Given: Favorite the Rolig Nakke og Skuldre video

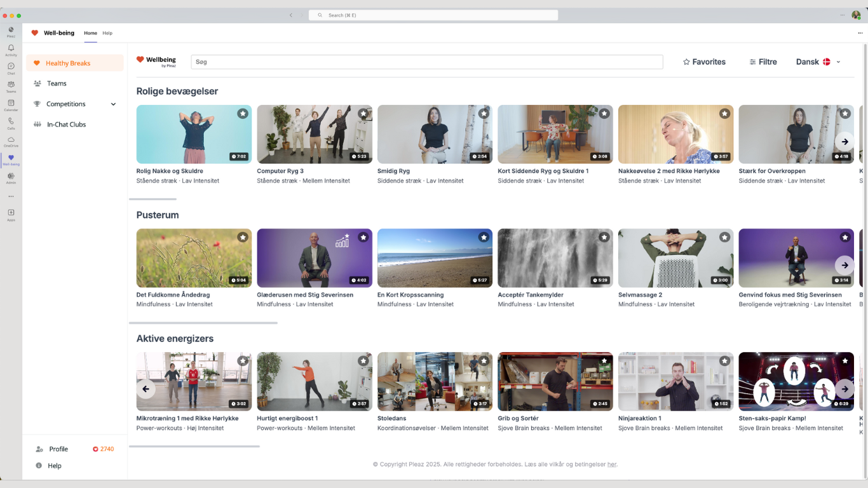Looking at the screenshot, I should click(x=243, y=114).
